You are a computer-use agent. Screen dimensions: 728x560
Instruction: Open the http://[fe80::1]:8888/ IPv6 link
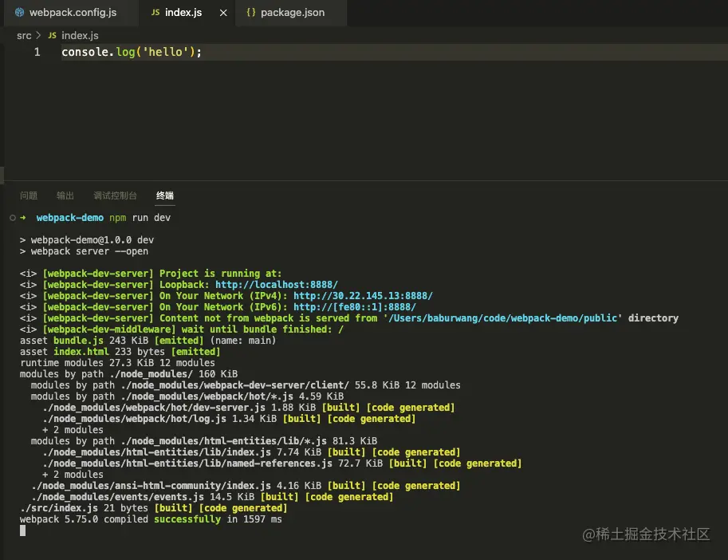pyautogui.click(x=355, y=307)
